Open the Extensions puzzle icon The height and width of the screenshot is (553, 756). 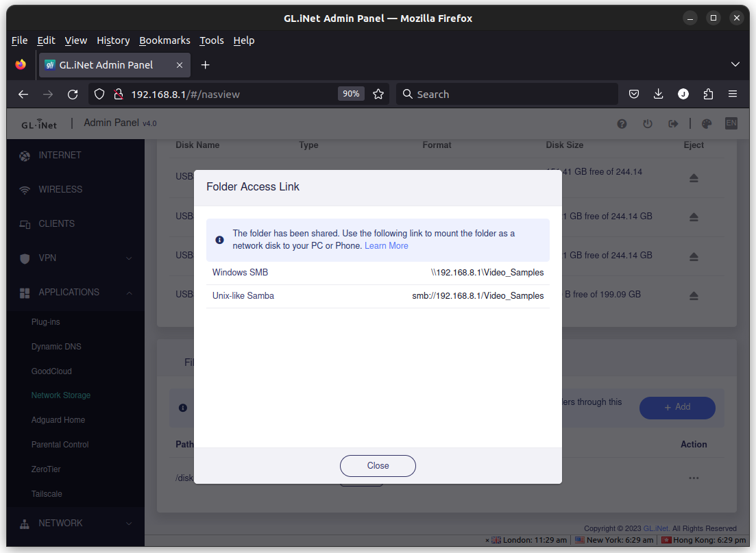coord(708,95)
